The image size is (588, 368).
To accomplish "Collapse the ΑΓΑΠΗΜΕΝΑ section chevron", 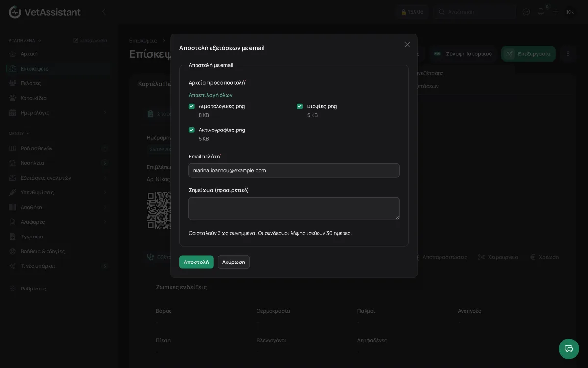I will point(40,41).
